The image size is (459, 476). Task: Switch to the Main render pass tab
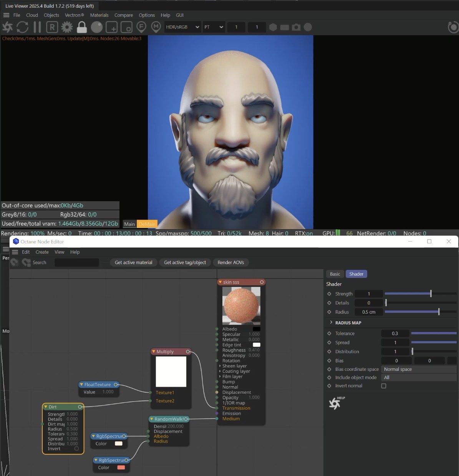(129, 224)
